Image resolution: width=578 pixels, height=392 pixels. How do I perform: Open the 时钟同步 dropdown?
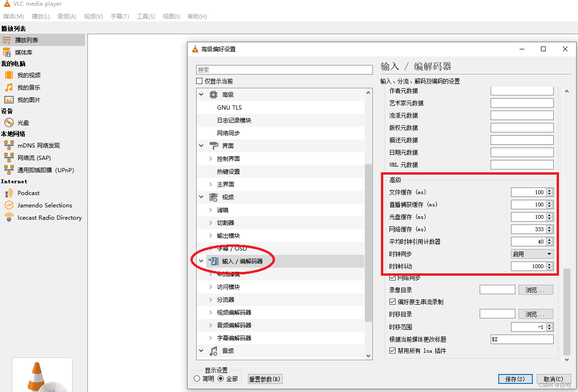pyautogui.click(x=532, y=254)
